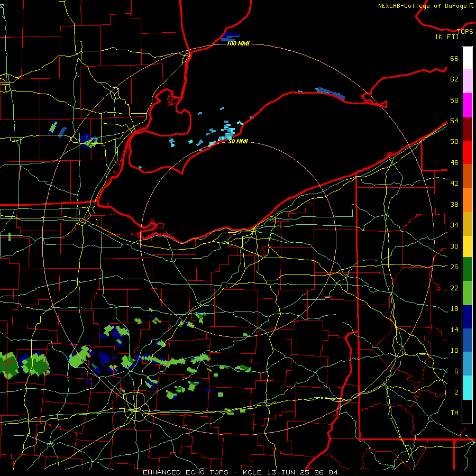Click the '50 NMI' range ring label
This screenshot has height=476, width=476.
238,141
